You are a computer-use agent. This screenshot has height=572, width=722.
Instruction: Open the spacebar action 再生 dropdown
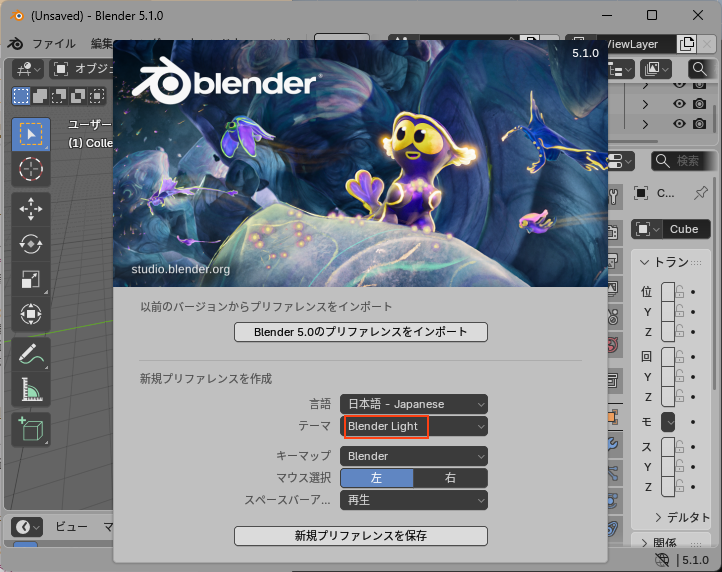point(414,500)
